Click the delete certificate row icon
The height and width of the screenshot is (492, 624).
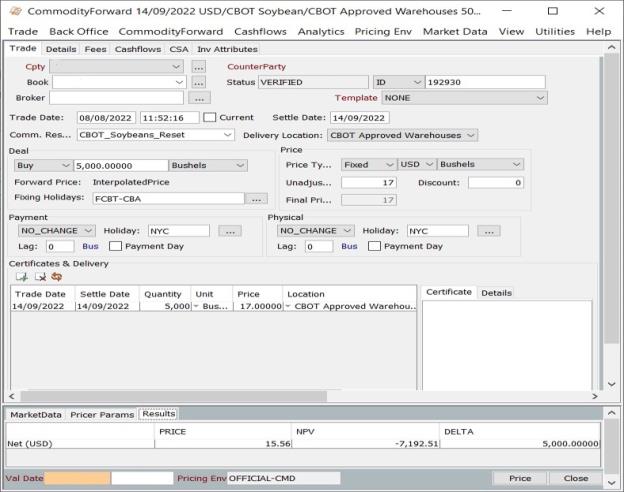click(40, 277)
